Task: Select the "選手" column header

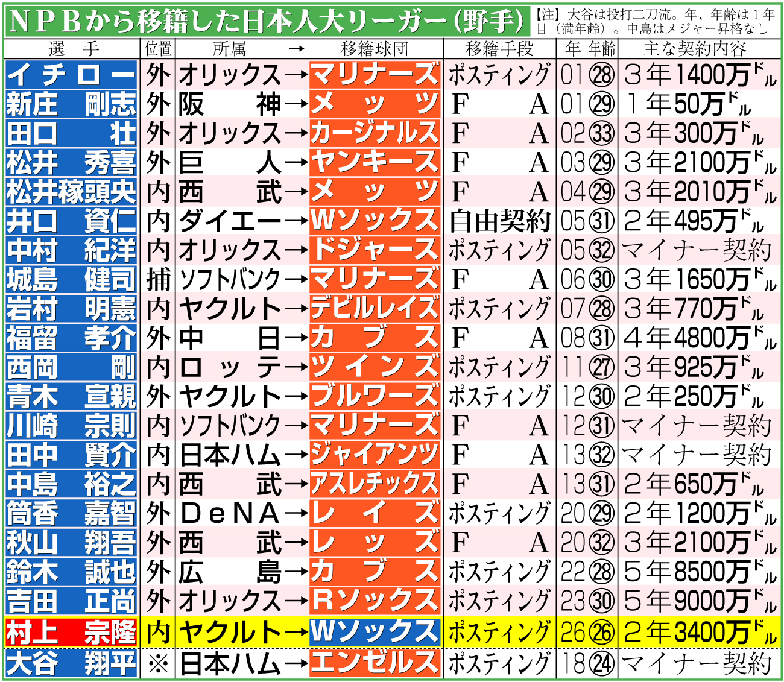Action: pyautogui.click(x=74, y=49)
